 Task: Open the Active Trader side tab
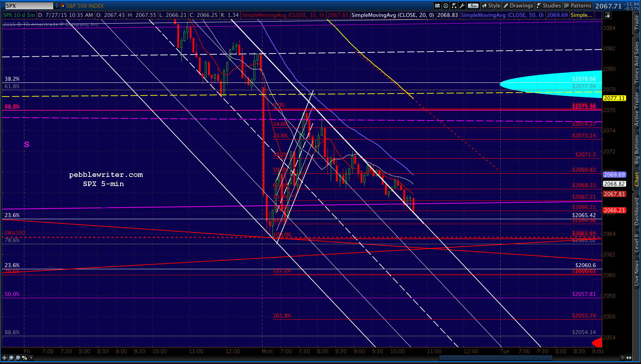(x=637, y=109)
